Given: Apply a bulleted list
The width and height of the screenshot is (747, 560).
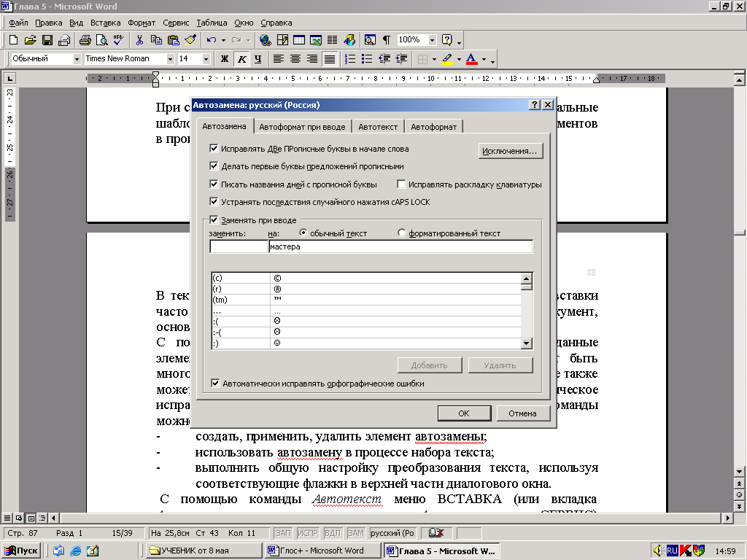Looking at the screenshot, I should [367, 59].
